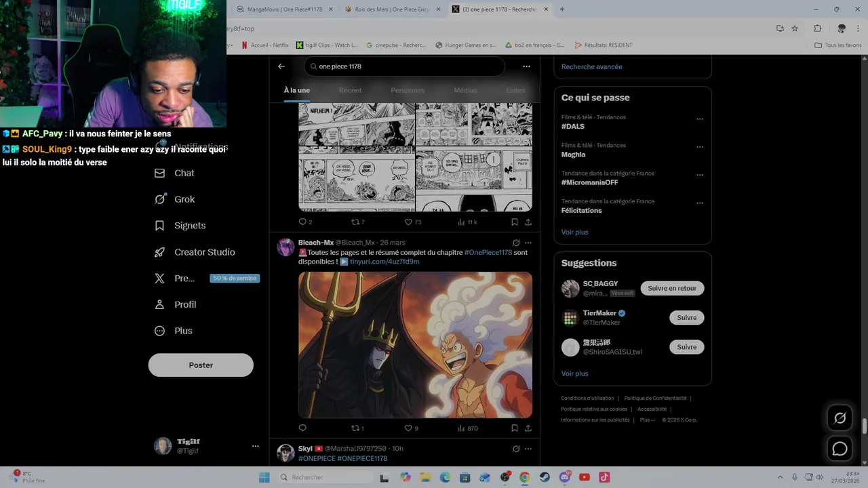Open the Listes tab

pyautogui.click(x=515, y=90)
